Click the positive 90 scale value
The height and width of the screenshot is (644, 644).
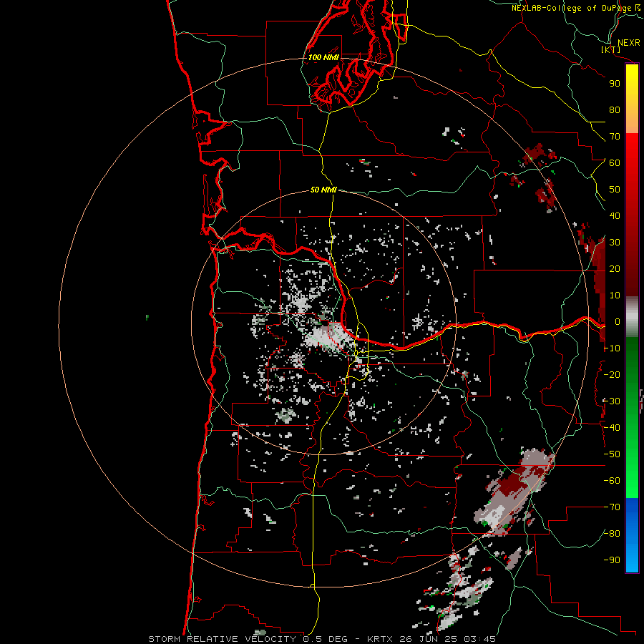pos(615,84)
